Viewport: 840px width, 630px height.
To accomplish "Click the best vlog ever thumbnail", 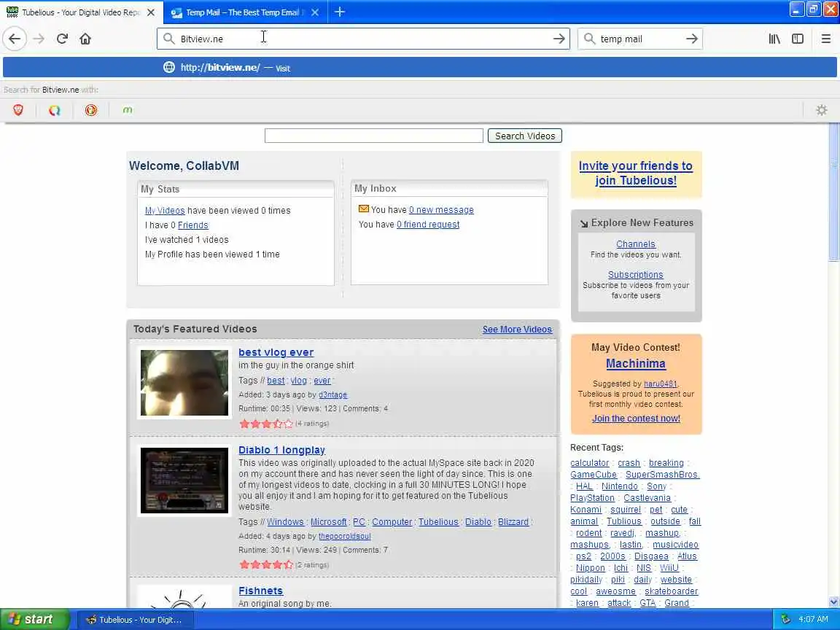I will tap(184, 383).
